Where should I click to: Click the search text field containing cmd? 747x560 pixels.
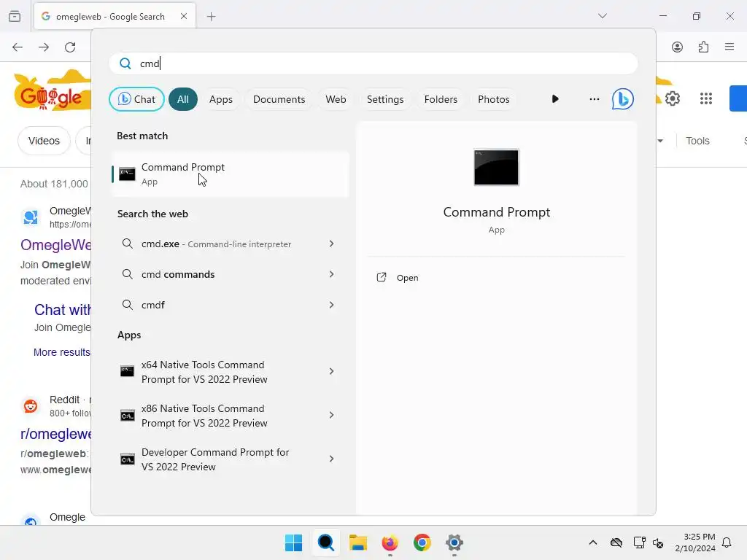tap(373, 63)
